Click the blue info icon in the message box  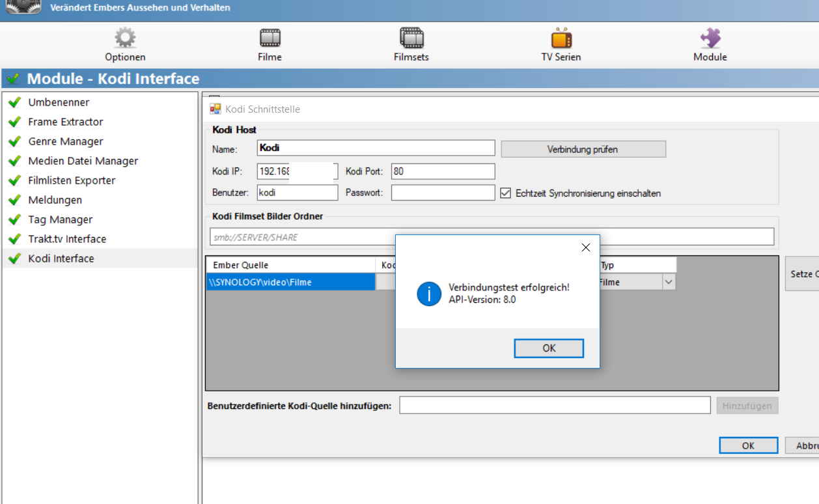(429, 295)
